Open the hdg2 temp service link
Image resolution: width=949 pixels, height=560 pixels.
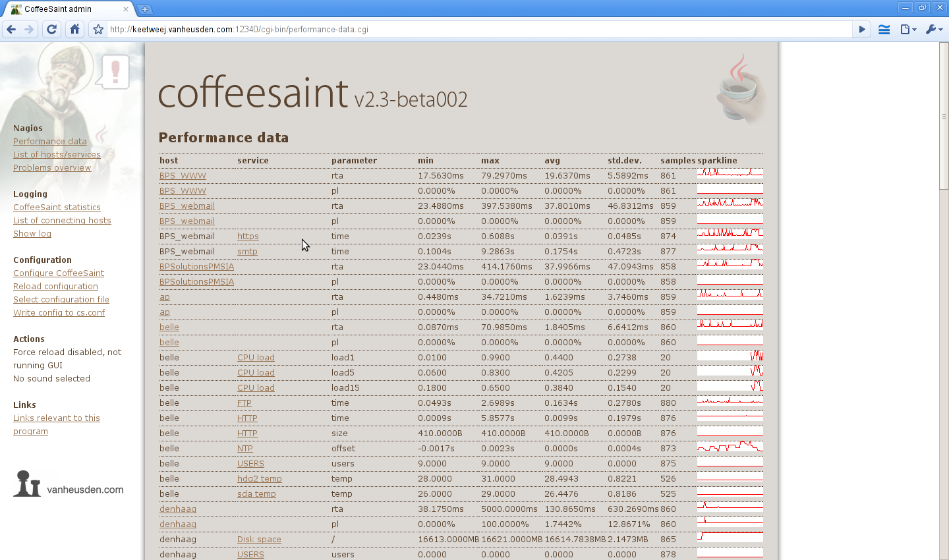(x=260, y=479)
